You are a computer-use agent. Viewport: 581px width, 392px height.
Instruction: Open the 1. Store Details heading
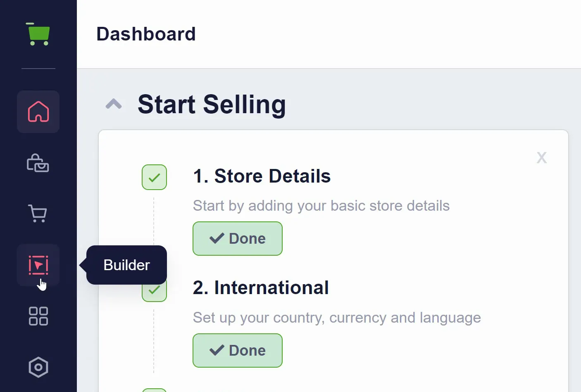pos(262,176)
